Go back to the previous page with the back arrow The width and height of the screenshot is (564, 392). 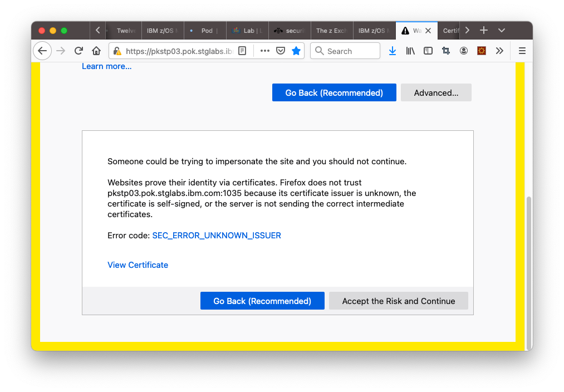(42, 51)
